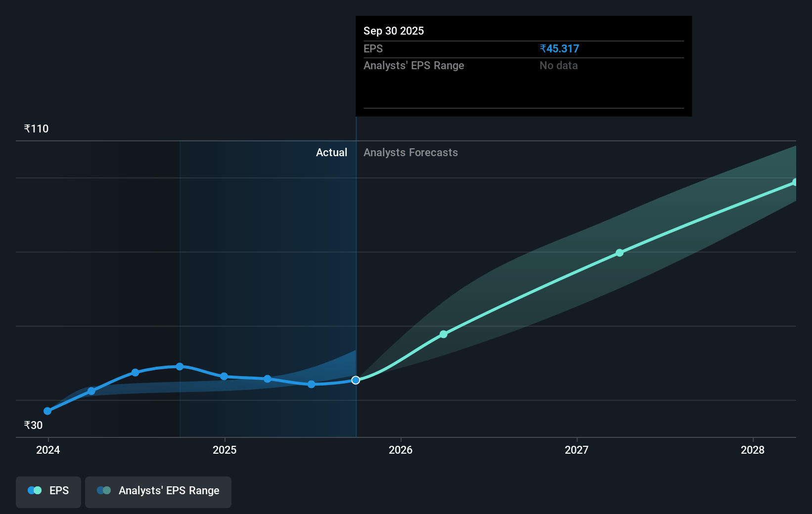Toggle the EPS legend button
Image resolution: width=812 pixels, height=514 pixels.
(x=48, y=492)
